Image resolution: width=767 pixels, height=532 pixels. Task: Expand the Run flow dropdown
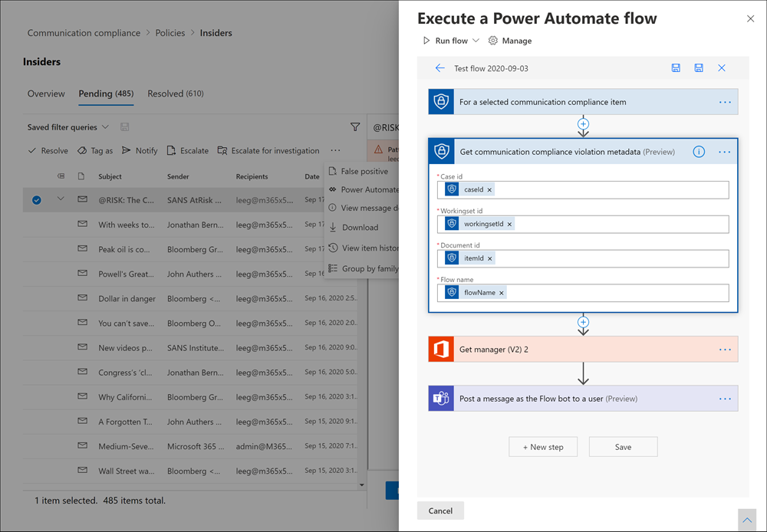(x=476, y=41)
